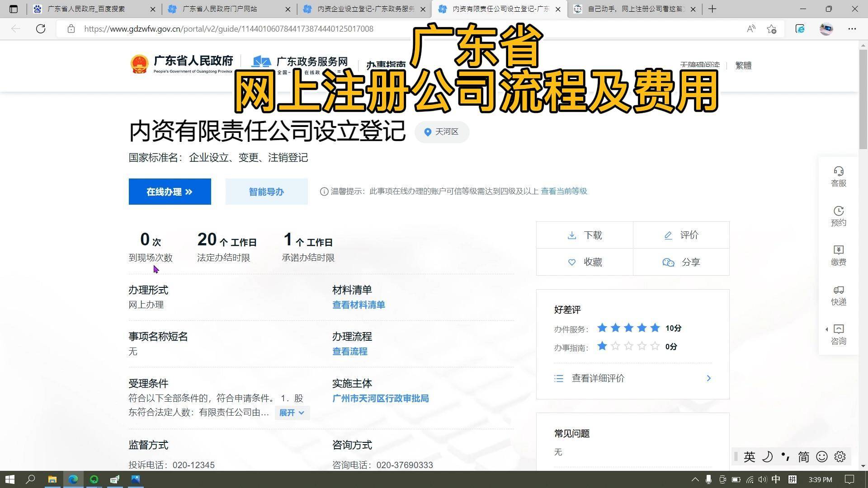Viewport: 868px width, 488px height.
Task: Click the 天河区 location pin selector
Action: pyautogui.click(x=442, y=132)
